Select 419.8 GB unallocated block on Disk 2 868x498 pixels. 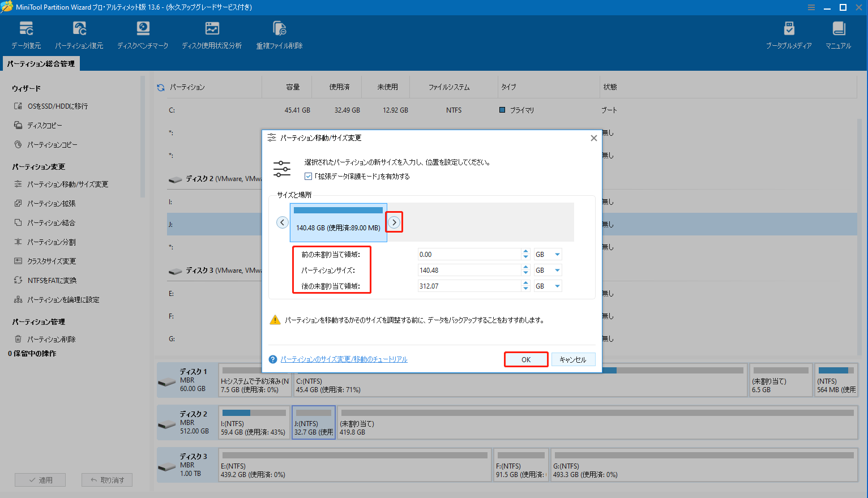coord(597,423)
